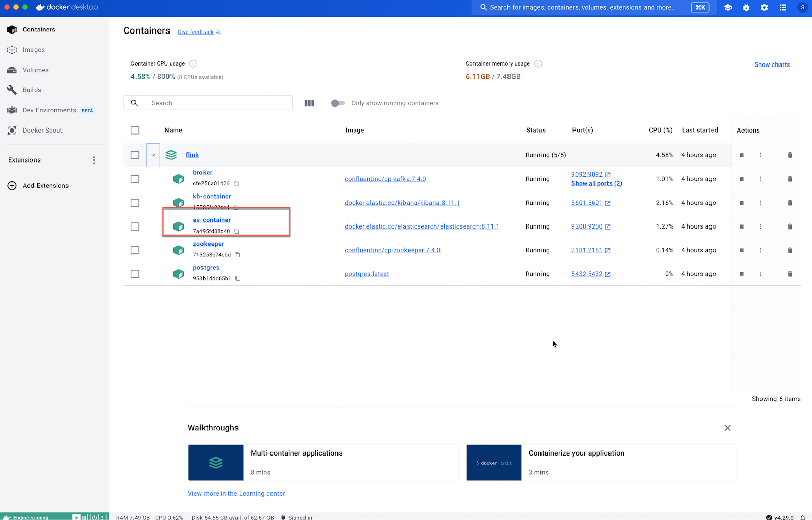This screenshot has width=812, height=520.
Task: Check the select-all containers checkbox
Action: point(135,130)
